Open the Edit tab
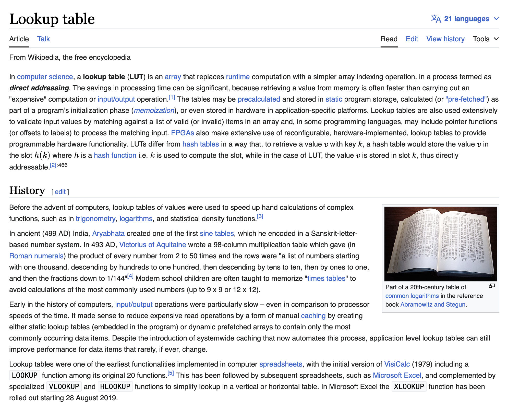The width and height of the screenshot is (532, 412). click(x=412, y=39)
